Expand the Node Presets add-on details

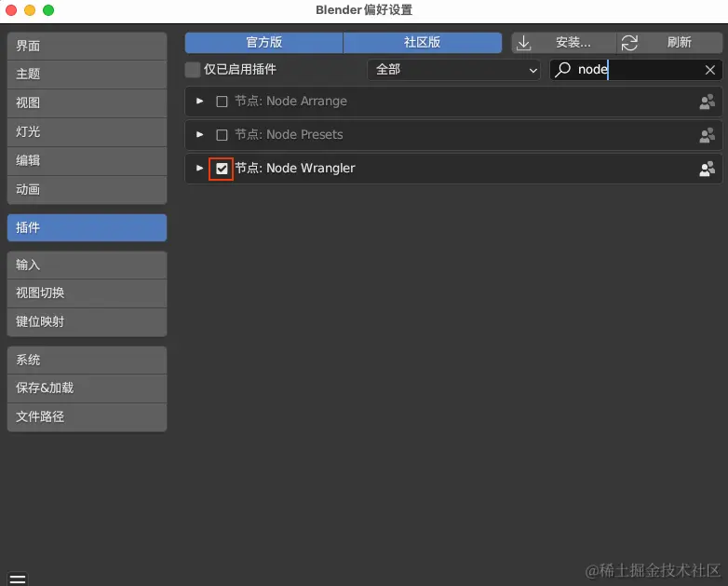pyautogui.click(x=199, y=134)
